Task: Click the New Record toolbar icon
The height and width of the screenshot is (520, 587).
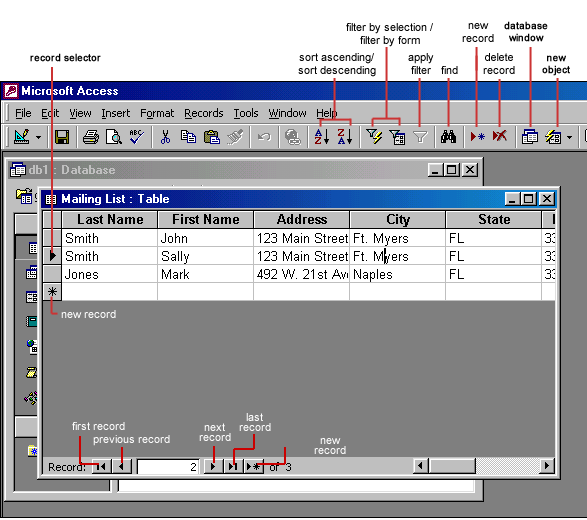Action: (477, 137)
